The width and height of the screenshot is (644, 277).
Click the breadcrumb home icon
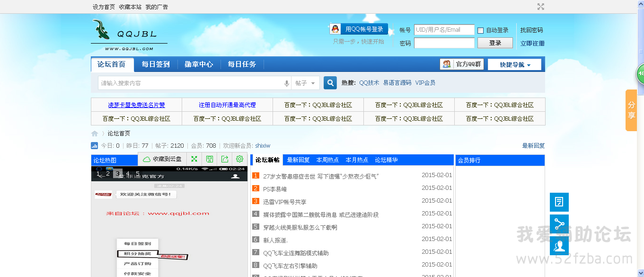(x=95, y=134)
